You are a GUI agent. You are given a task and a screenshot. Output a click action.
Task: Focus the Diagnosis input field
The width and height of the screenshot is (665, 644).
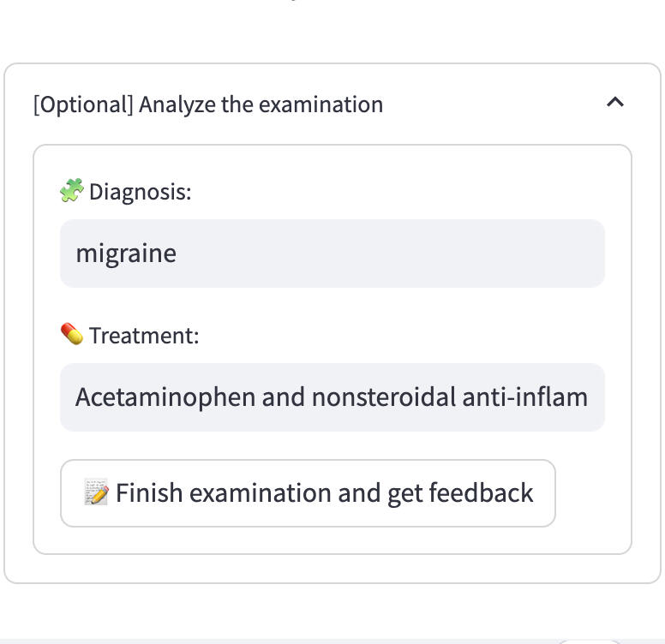(332, 253)
